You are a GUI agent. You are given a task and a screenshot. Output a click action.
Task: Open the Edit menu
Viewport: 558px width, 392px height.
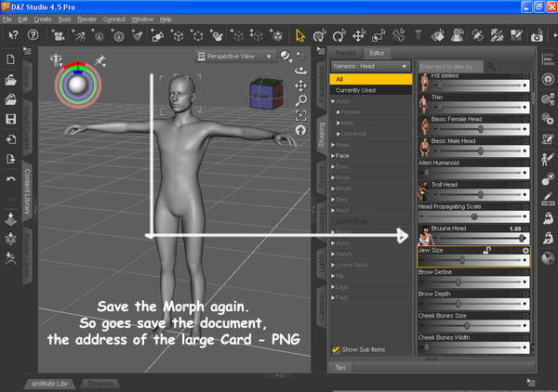pyautogui.click(x=22, y=20)
